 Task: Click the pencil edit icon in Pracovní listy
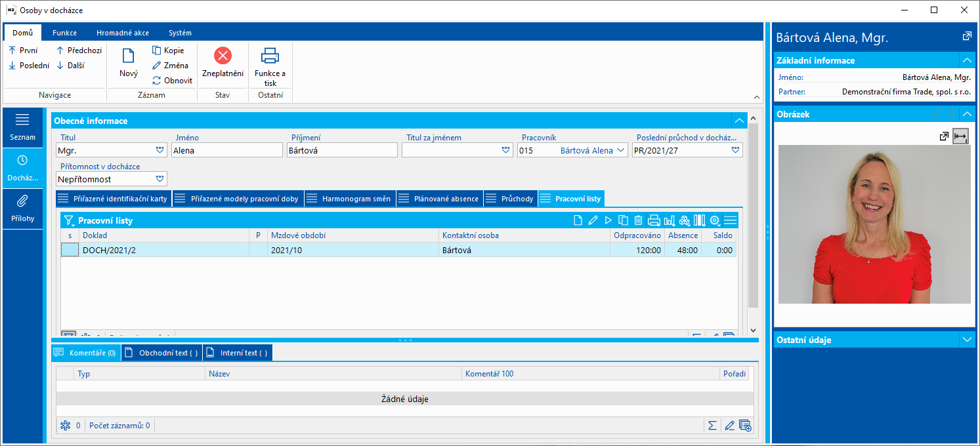pyautogui.click(x=593, y=220)
